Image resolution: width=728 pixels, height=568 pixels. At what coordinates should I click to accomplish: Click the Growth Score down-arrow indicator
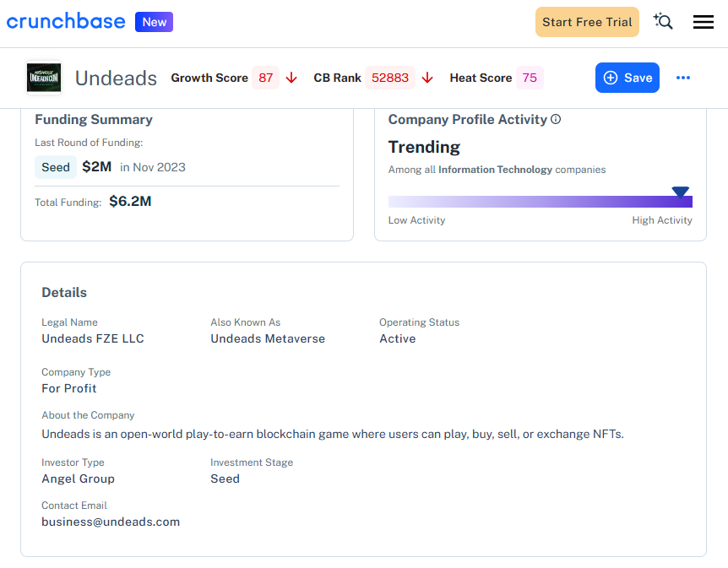tap(291, 77)
